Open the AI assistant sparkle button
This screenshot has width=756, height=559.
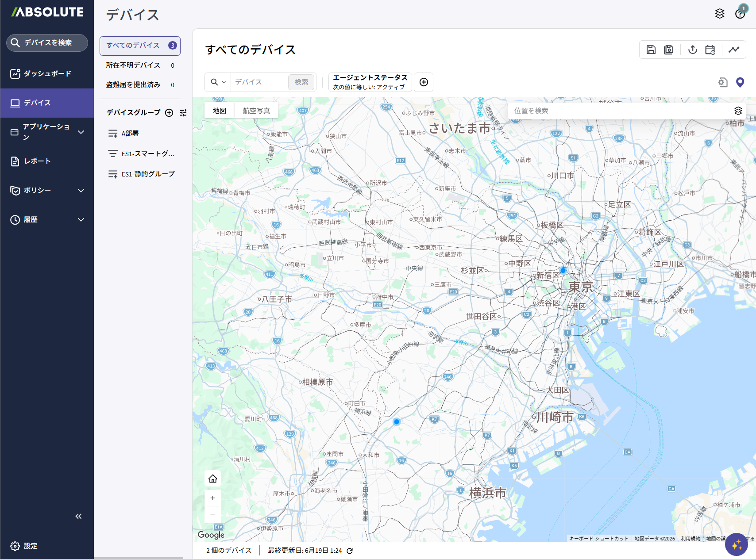pos(737,544)
